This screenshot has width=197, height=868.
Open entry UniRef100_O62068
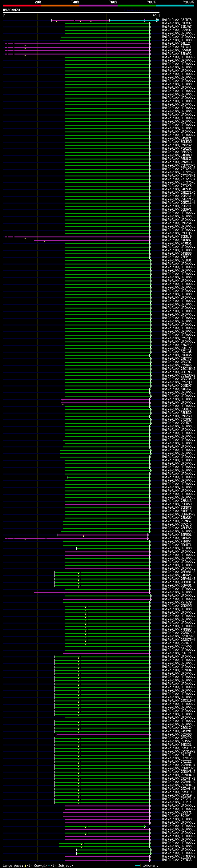click(x=177, y=735)
